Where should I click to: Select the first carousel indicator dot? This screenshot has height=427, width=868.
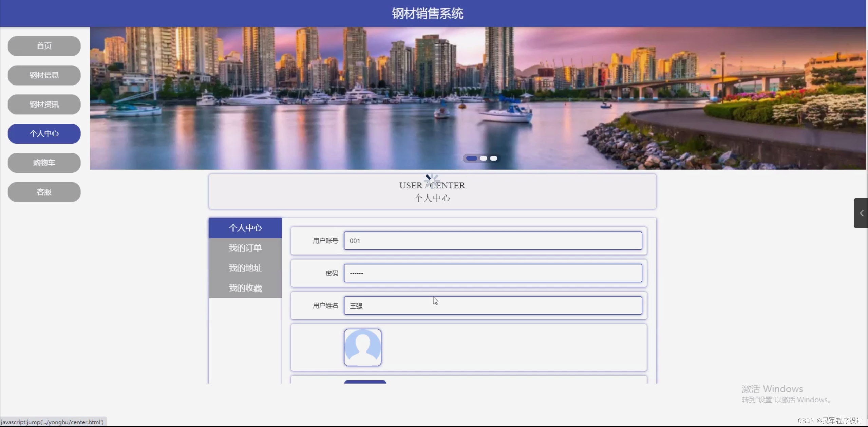(x=471, y=158)
